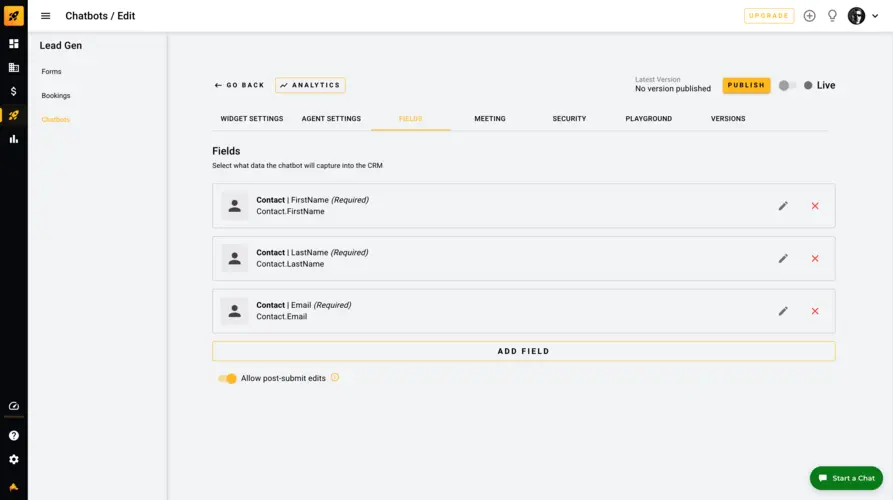
Task: Click the speedometer gauge icon in sidebar
Action: click(x=14, y=406)
